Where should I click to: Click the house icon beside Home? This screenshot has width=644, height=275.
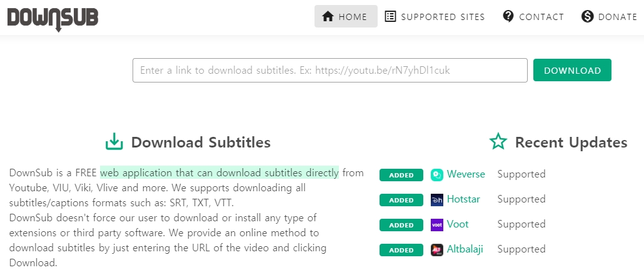(x=328, y=16)
